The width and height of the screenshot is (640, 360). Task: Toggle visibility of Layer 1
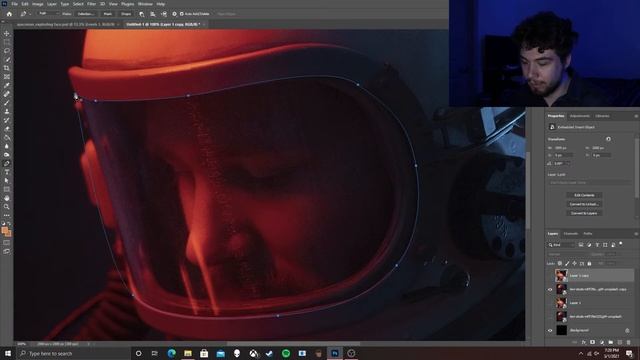pos(550,303)
